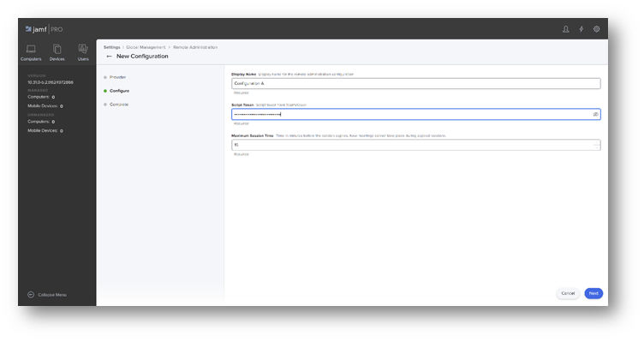
Task: Open the Computers section icon
Action: pos(31,52)
